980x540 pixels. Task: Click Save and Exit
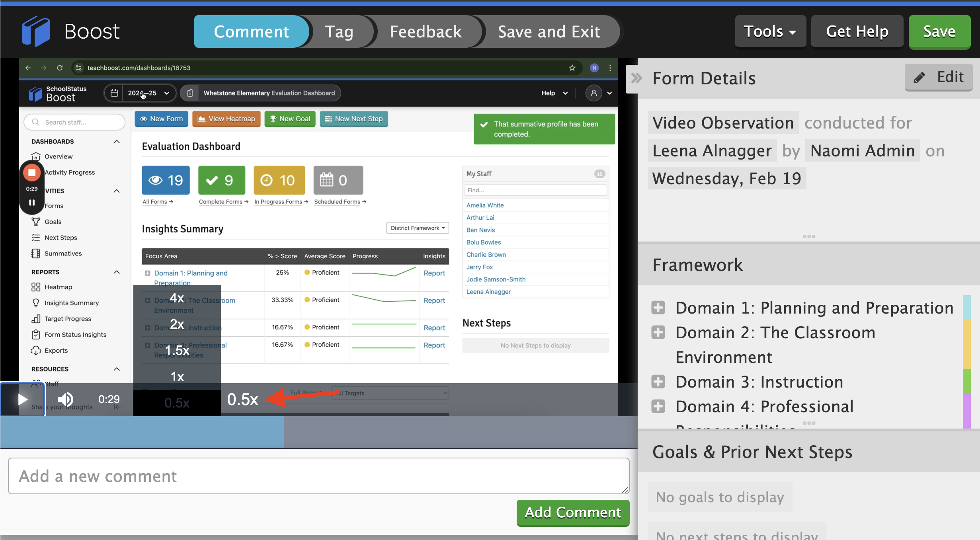point(549,31)
